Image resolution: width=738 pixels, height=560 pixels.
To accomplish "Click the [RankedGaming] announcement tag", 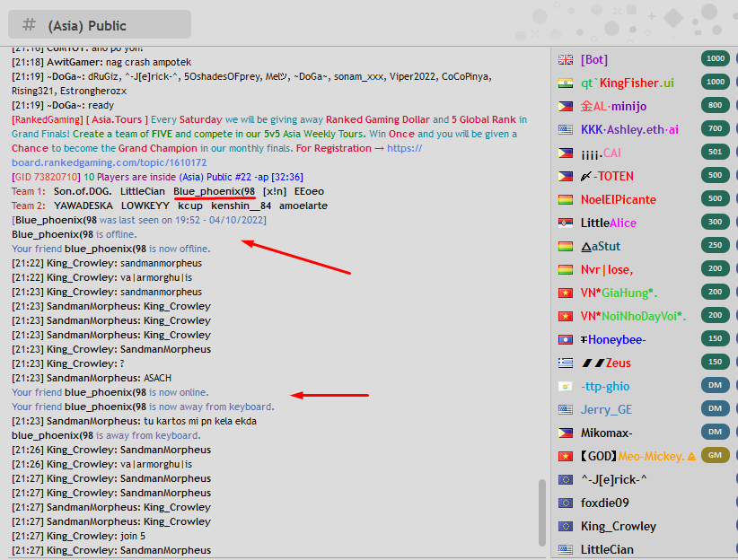I will click(48, 119).
